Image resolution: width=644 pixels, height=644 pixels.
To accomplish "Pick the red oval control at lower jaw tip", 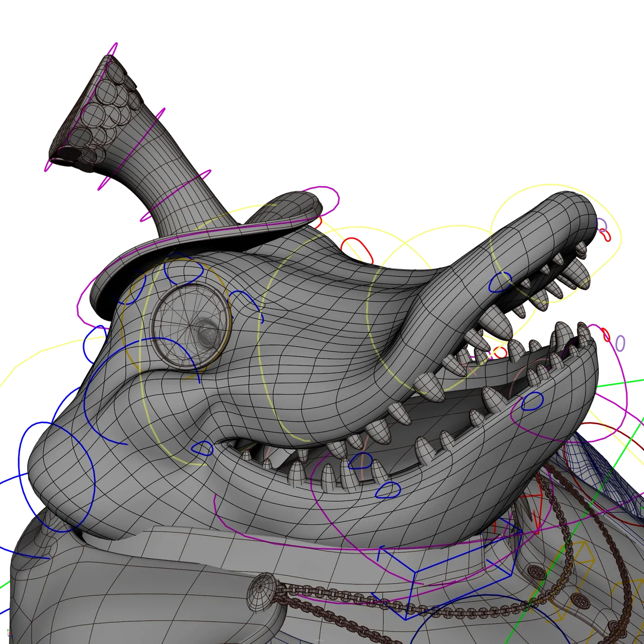I will [x=605, y=335].
